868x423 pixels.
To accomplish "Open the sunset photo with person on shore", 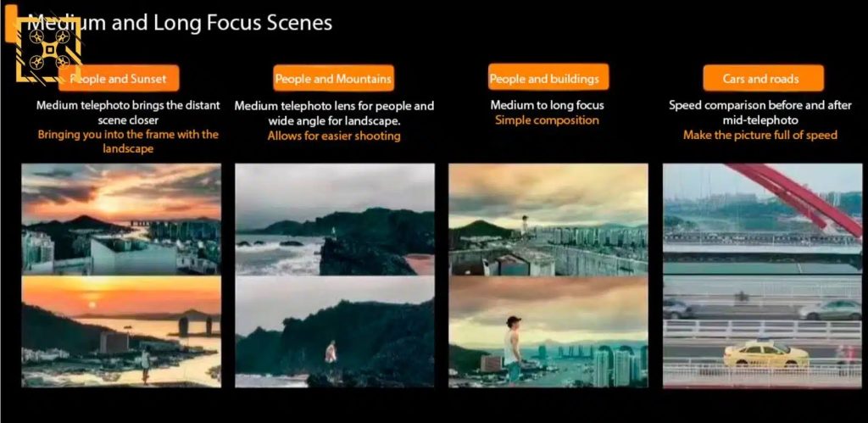I will (x=121, y=331).
